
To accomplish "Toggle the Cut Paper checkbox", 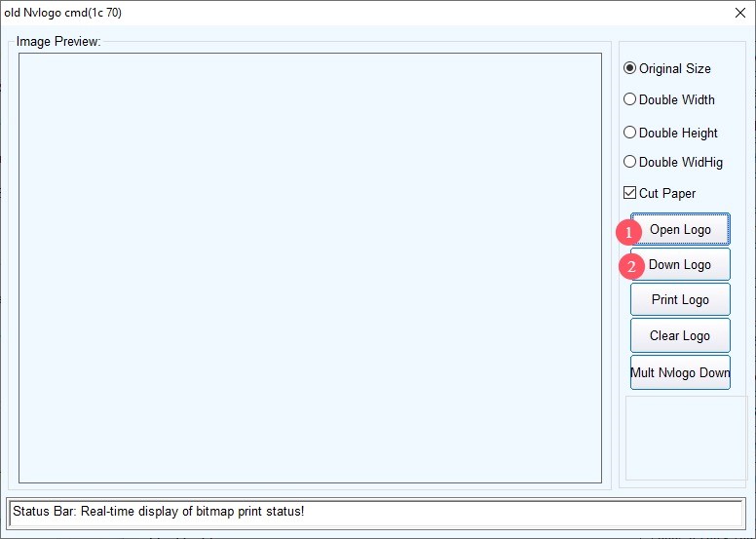I will [660, 193].
